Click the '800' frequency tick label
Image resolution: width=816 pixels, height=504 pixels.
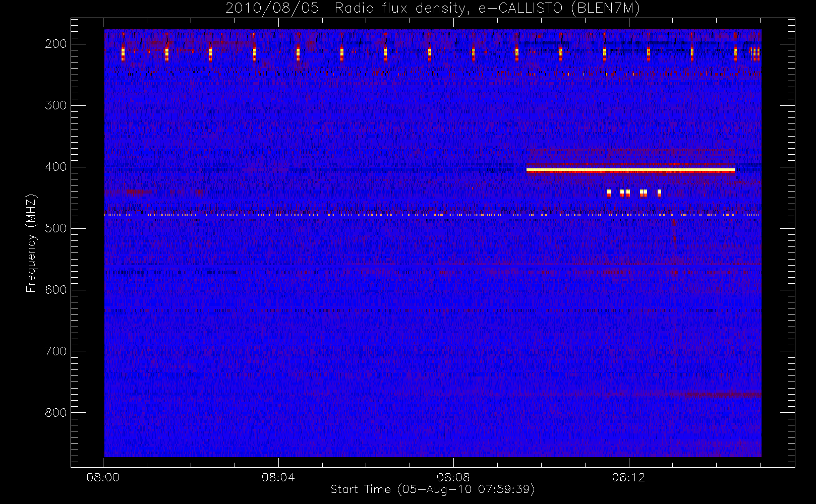click(56, 413)
